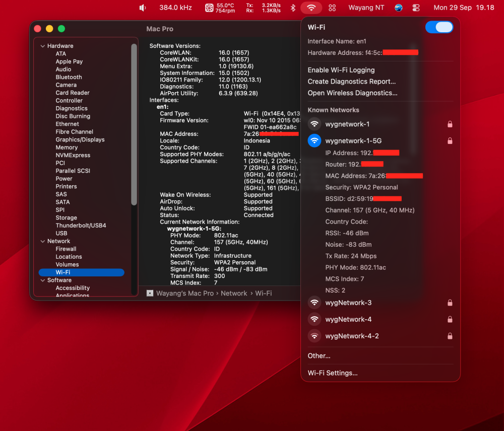Click the Wi-Fi icon beside wygNetwork-4

click(x=314, y=319)
